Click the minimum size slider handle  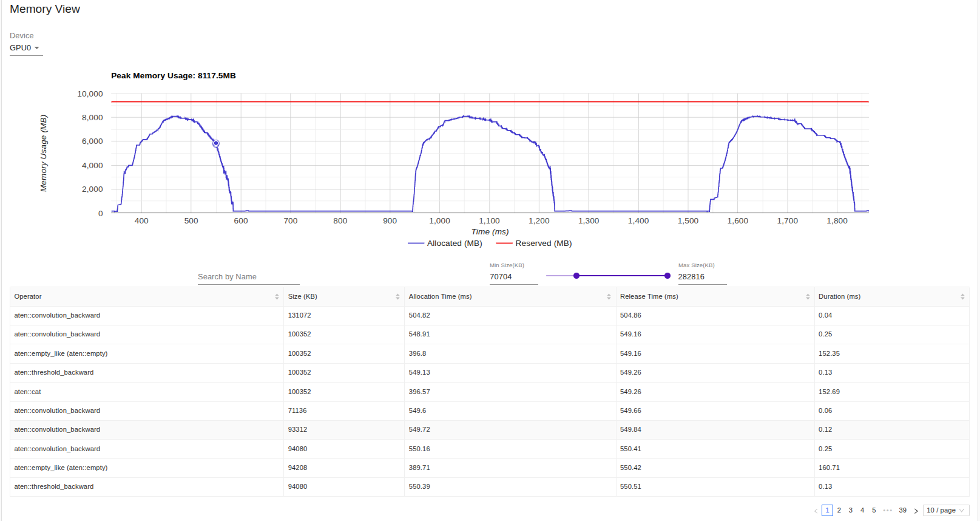pyautogui.click(x=576, y=276)
